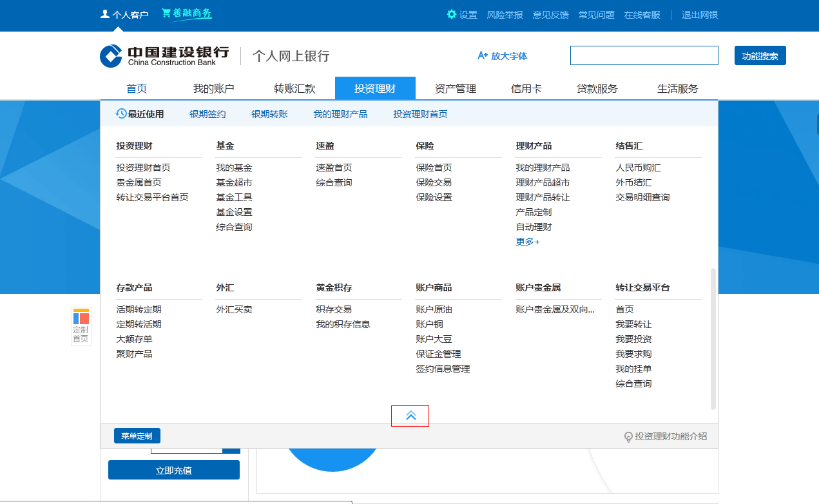The height and width of the screenshot is (504, 819).
Task: Open 速盈首页 link
Action: click(334, 168)
